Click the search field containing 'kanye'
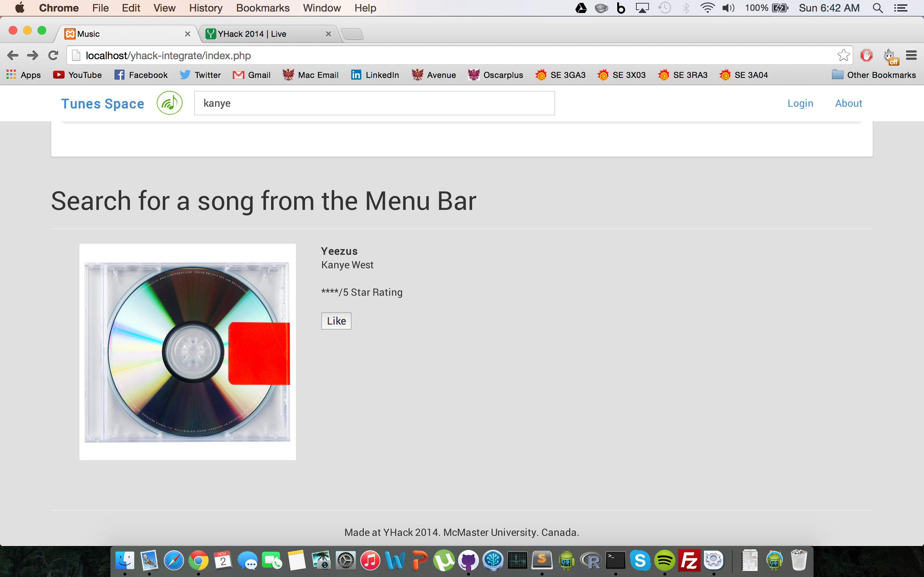The image size is (924, 577). [x=374, y=103]
